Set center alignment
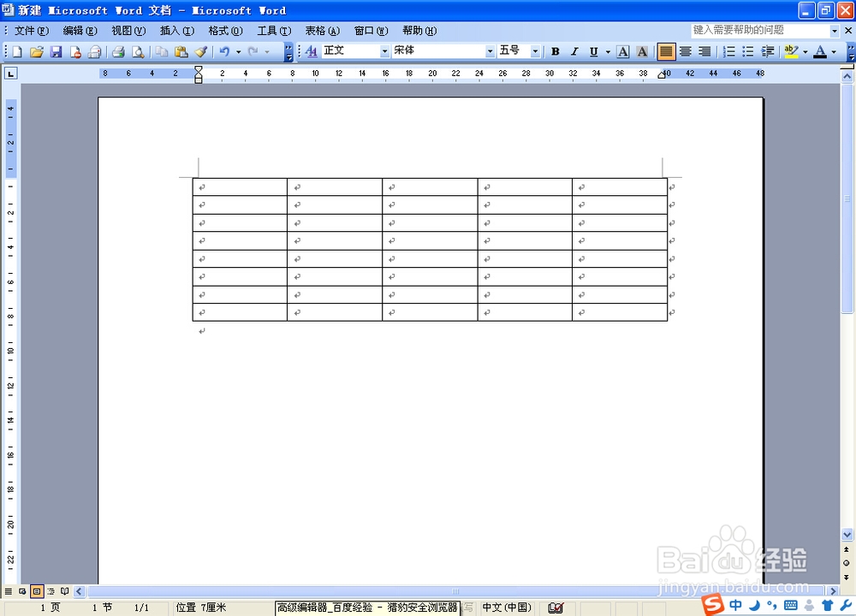856x616 pixels. [x=686, y=52]
